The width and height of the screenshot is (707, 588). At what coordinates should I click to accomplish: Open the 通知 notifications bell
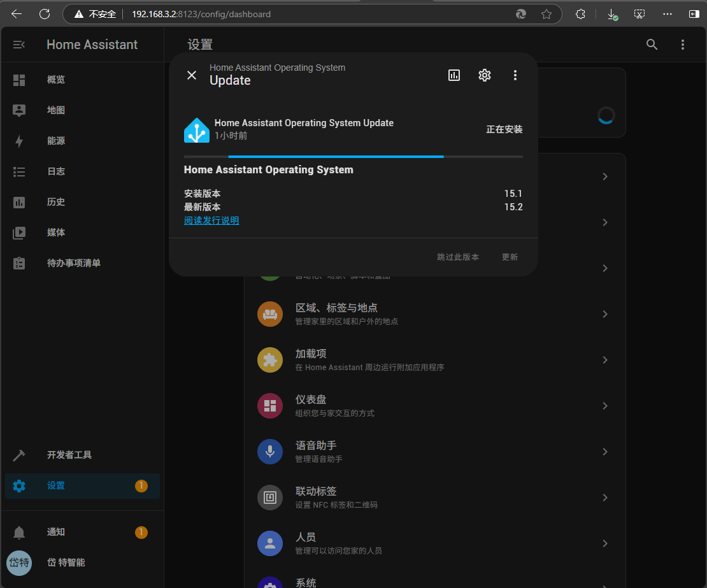point(19,532)
